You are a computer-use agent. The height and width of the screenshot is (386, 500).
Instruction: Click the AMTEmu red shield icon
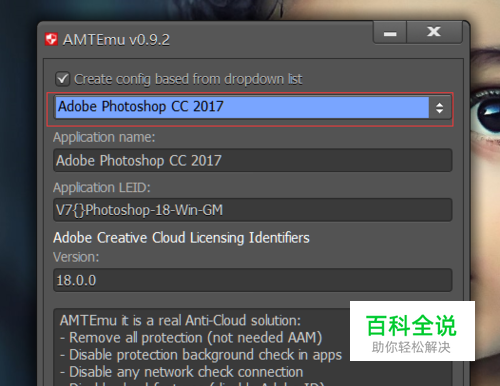pyautogui.click(x=51, y=39)
